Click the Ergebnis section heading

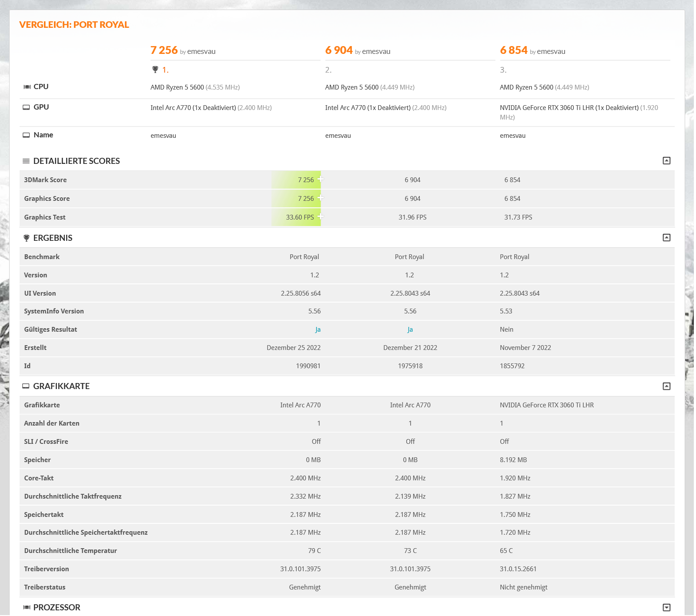tap(53, 238)
